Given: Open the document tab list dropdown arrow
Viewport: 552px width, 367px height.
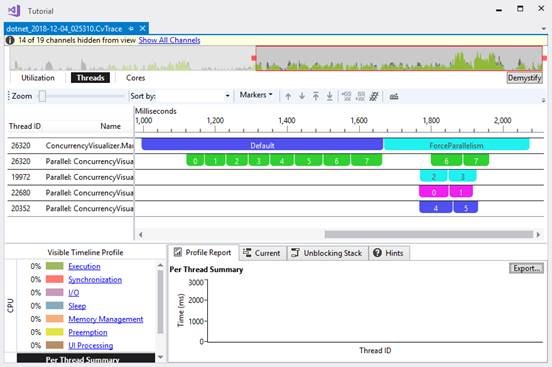Looking at the screenshot, I should tap(544, 29).
